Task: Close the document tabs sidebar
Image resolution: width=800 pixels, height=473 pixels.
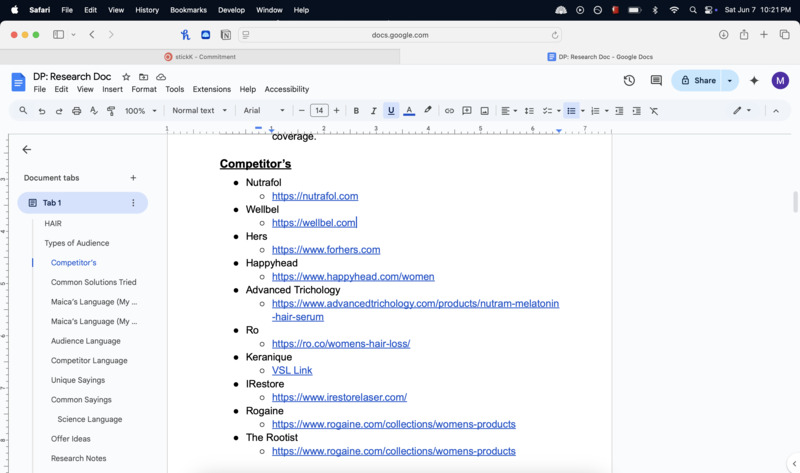Action: [27, 149]
